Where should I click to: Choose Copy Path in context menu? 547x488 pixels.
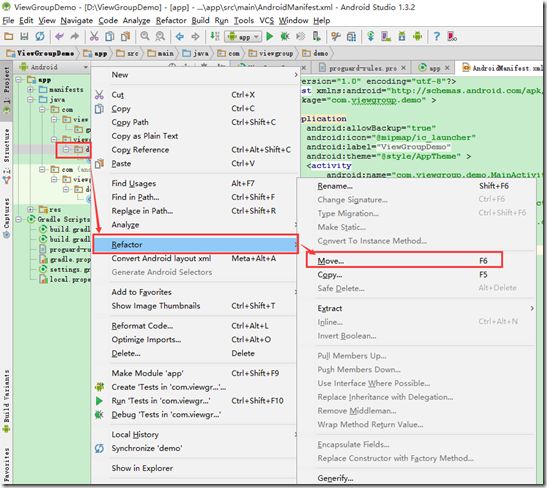click(x=194, y=122)
